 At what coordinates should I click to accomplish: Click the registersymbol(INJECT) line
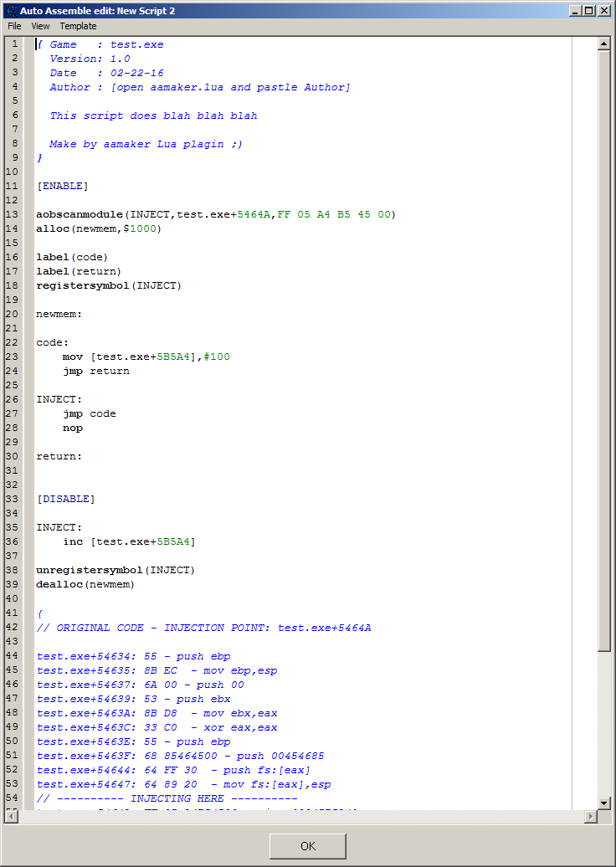click(109, 285)
